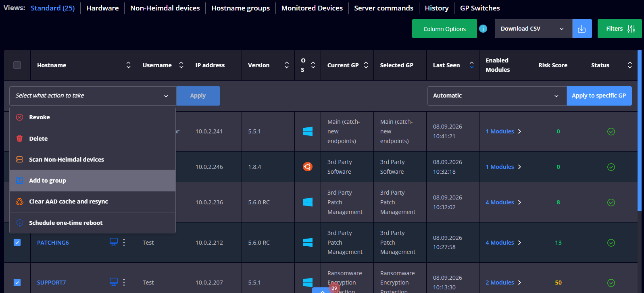
Task: Open the GP Switches view
Action: (480, 8)
